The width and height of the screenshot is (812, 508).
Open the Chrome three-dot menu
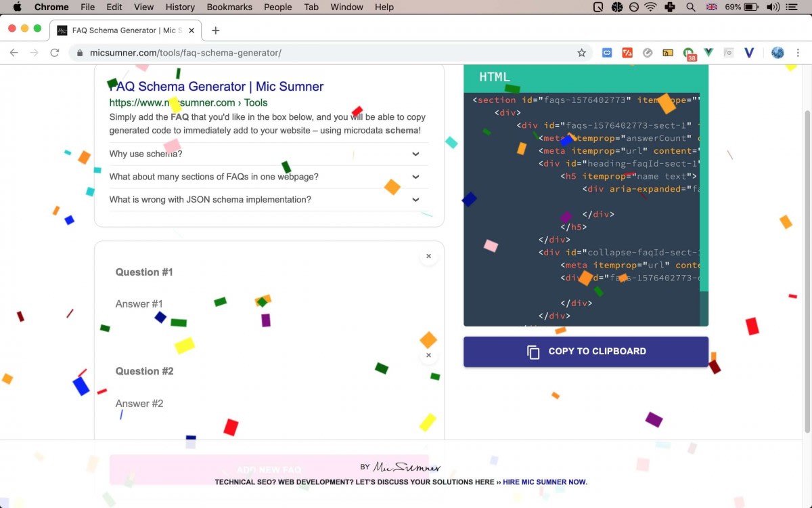coord(799,53)
